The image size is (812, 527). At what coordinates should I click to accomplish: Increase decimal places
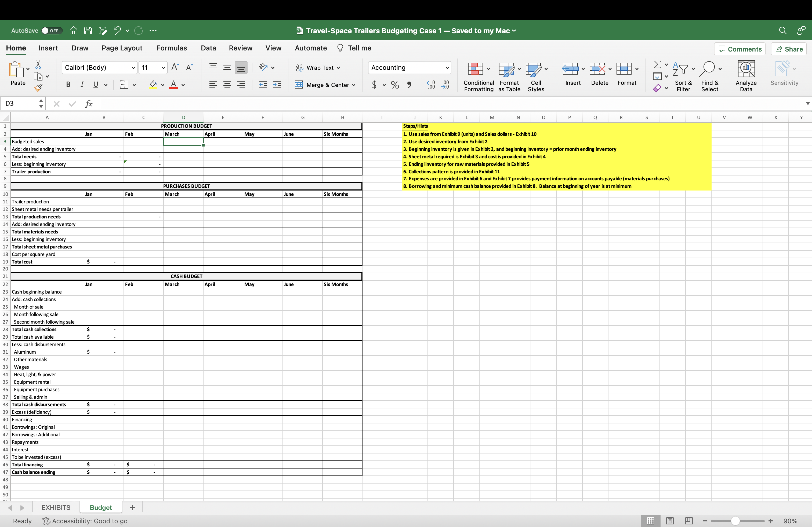431,85
